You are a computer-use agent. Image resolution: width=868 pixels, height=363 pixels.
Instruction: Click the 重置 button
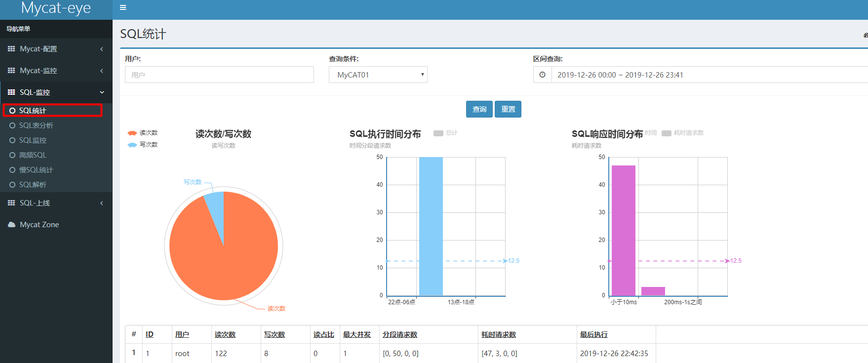click(x=508, y=109)
